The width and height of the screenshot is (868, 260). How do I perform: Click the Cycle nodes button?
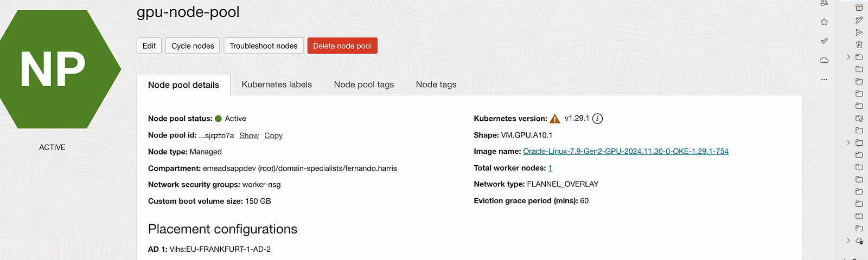tap(193, 46)
